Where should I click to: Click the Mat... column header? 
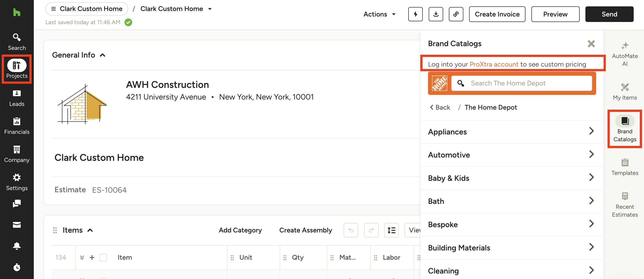[347, 257]
